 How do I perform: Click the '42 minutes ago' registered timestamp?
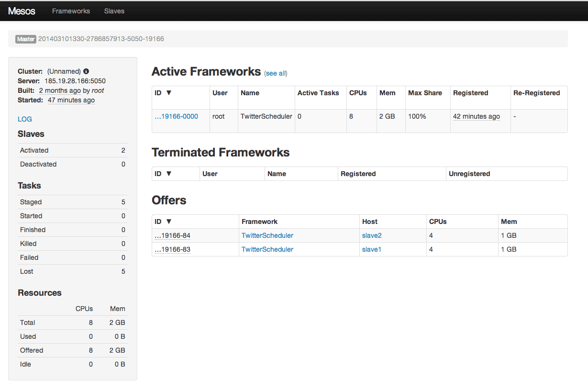tap(476, 116)
